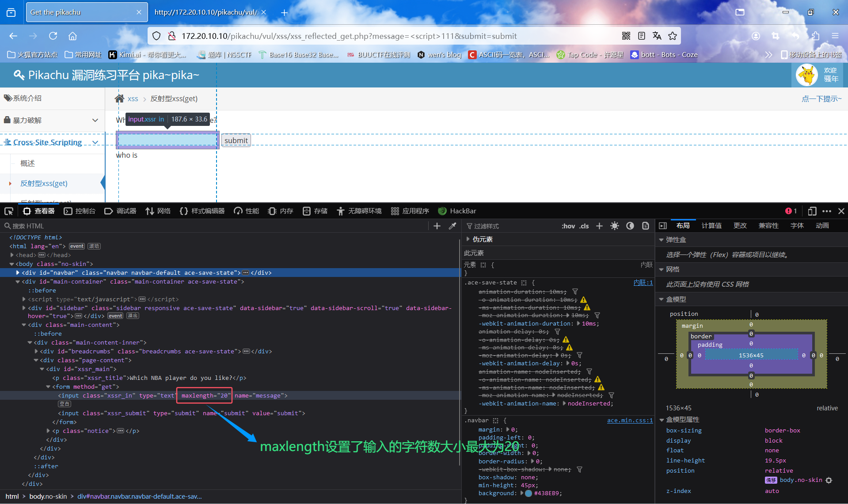
Task: Open the HackBar tab
Action: pyautogui.click(x=457, y=211)
